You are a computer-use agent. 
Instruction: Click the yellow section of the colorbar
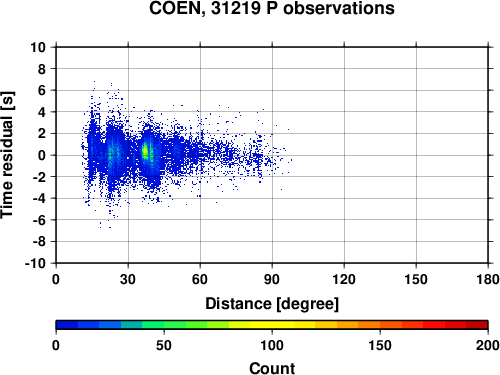coord(272,325)
